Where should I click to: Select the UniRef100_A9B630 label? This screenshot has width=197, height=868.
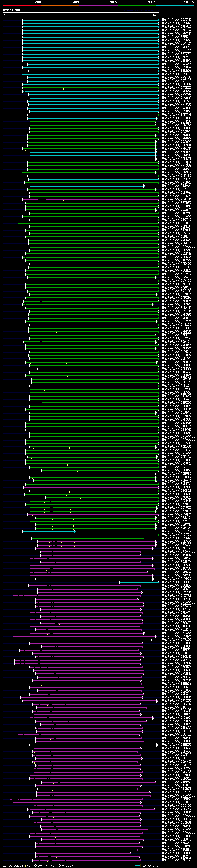point(177,572)
